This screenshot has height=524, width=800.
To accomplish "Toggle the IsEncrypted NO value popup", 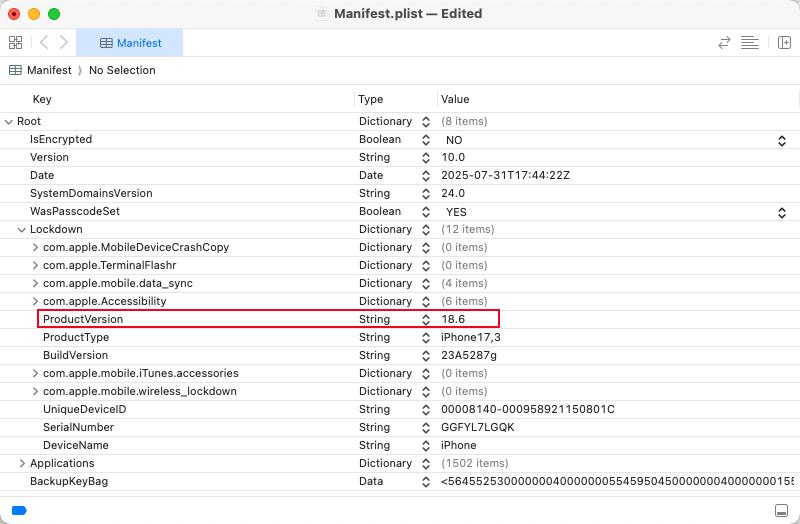I will [x=782, y=140].
